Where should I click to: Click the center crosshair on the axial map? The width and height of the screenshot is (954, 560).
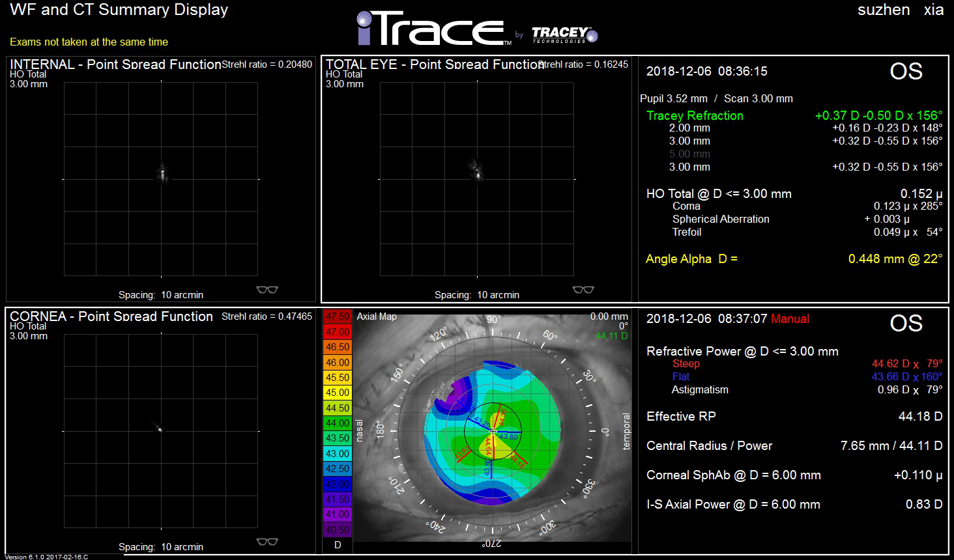click(493, 430)
